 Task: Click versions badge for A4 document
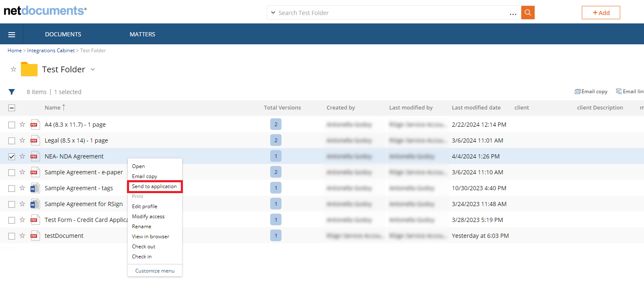click(x=276, y=125)
